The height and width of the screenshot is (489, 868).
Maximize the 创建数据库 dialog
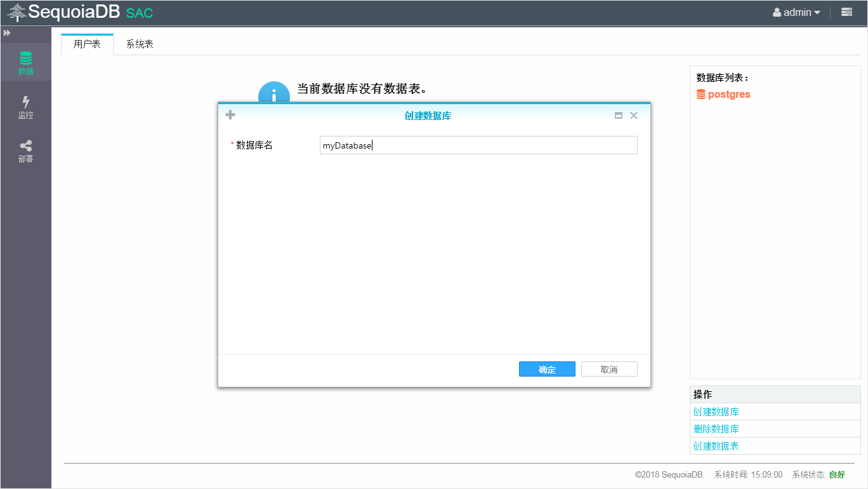click(x=619, y=116)
